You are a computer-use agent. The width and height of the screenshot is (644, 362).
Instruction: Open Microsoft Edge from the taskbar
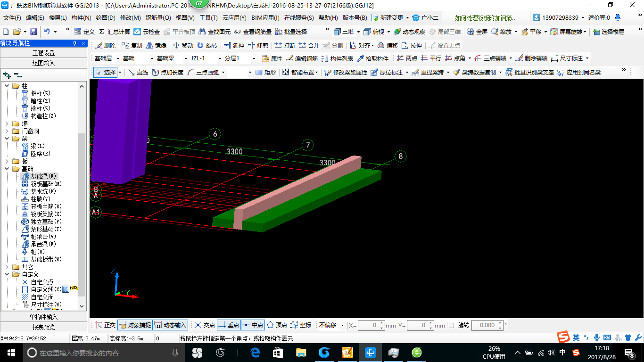click(x=255, y=353)
